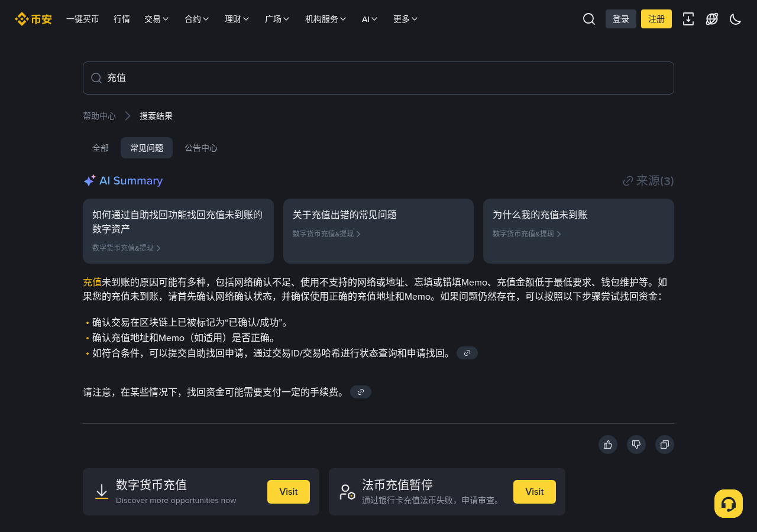757x532 pixels.
Task: Click the magnifier icon inside the search box
Action: 96,78
